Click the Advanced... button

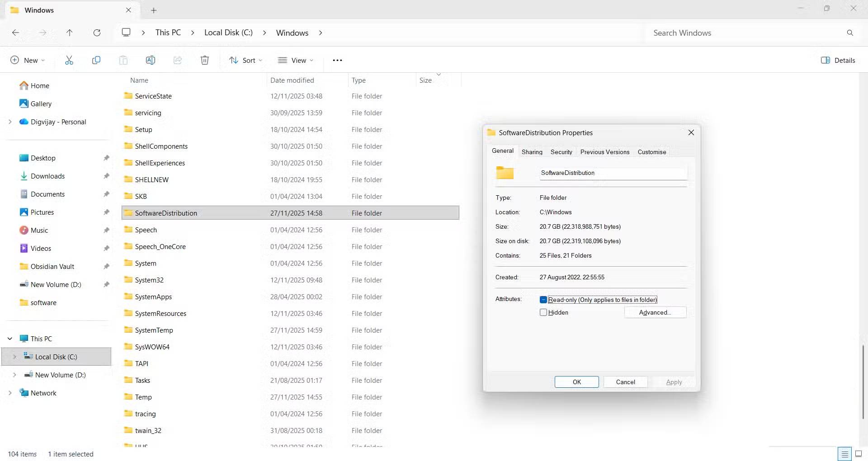click(x=655, y=312)
